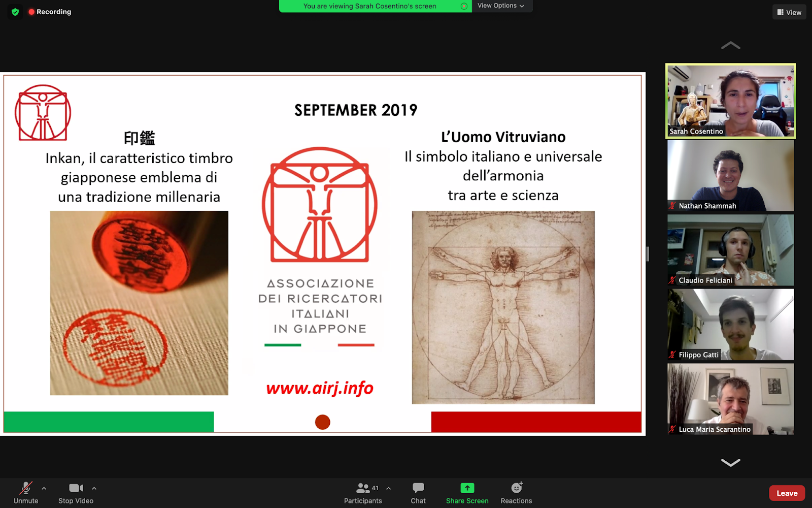Click the Vitruvian Man drawing on slide
Screen dimensions: 812x508
tap(503, 307)
